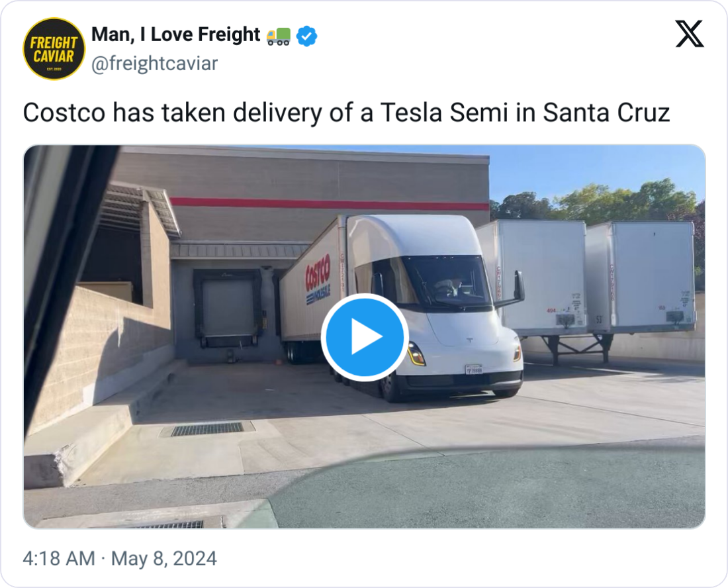This screenshot has height=588, width=728.
Task: Play the Tesla Semi video
Action: (364, 338)
